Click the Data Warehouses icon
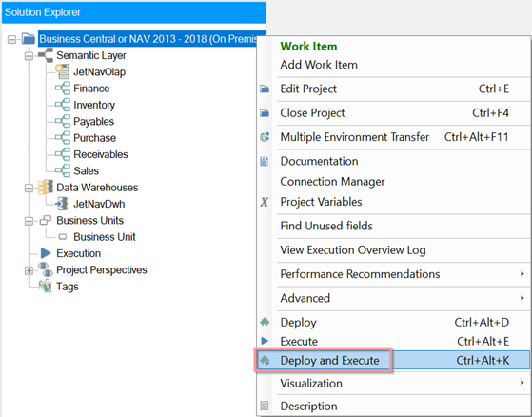The image size is (532, 417). [x=46, y=188]
